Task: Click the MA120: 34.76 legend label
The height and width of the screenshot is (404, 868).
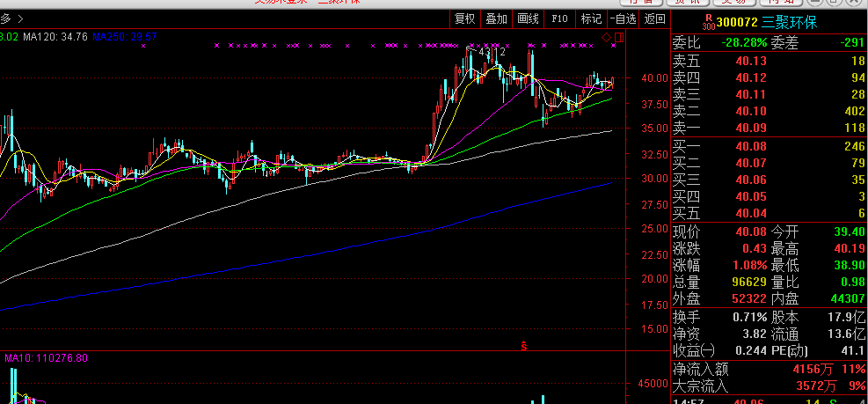Action: tap(55, 37)
